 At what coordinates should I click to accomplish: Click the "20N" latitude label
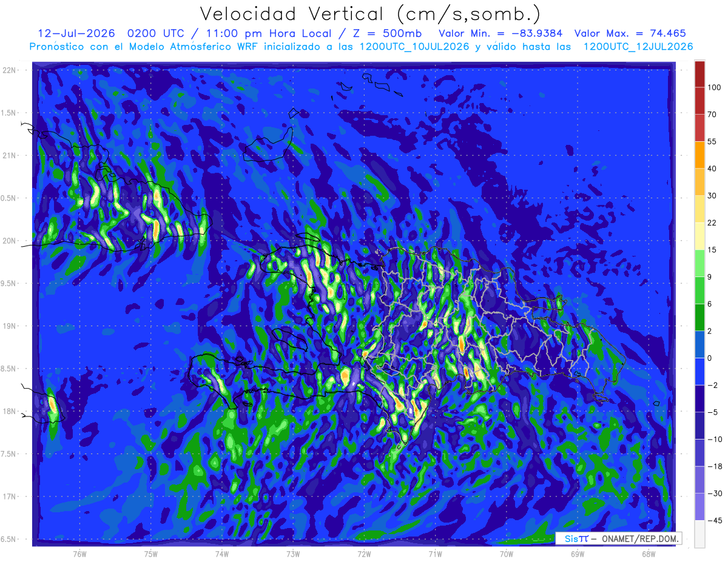(10, 241)
